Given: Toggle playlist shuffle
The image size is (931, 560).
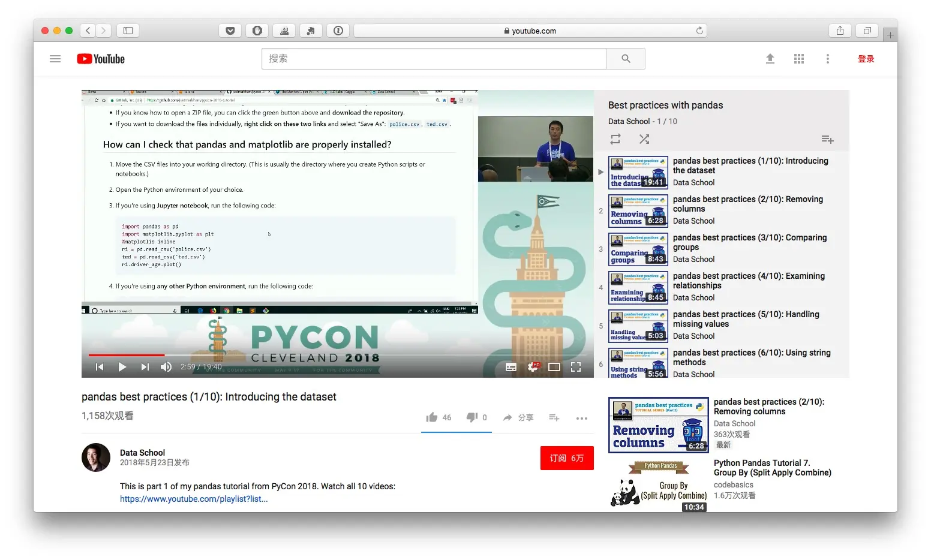Looking at the screenshot, I should point(644,139).
